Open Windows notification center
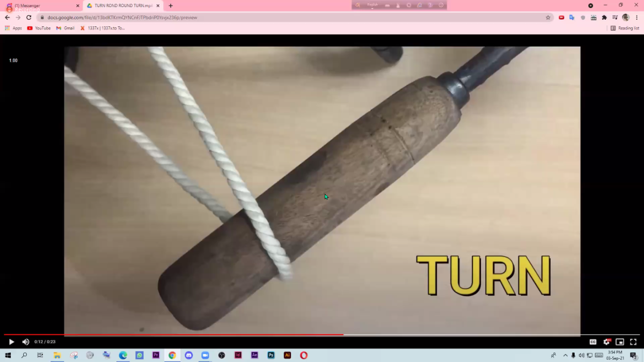Viewport: 644px width, 362px height. click(x=634, y=355)
